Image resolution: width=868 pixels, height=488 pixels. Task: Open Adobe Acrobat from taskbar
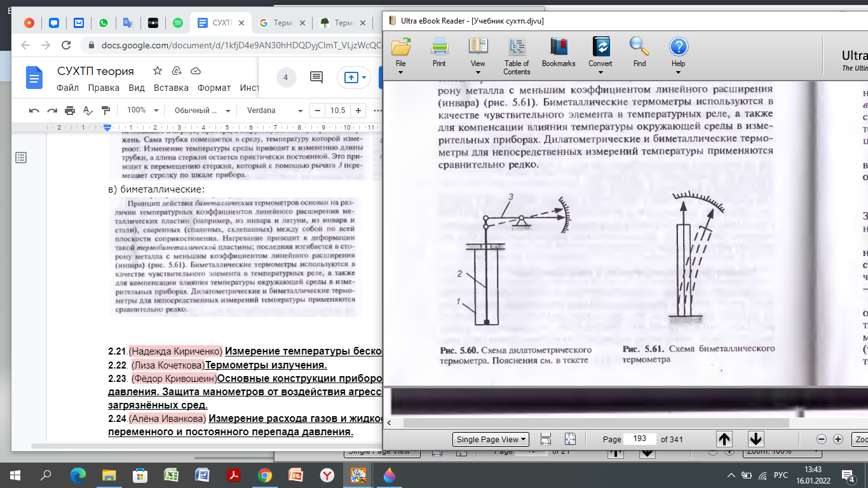[233, 475]
